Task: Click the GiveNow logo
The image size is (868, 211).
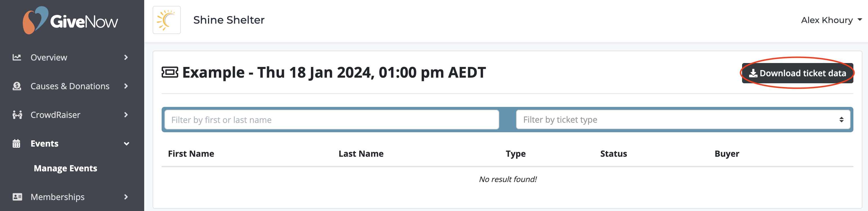Action: pyautogui.click(x=70, y=21)
